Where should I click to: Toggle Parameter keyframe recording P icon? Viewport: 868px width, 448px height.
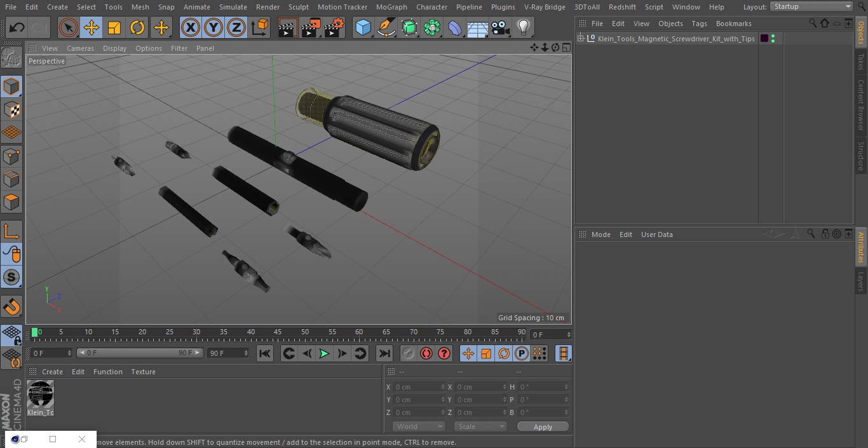click(522, 353)
